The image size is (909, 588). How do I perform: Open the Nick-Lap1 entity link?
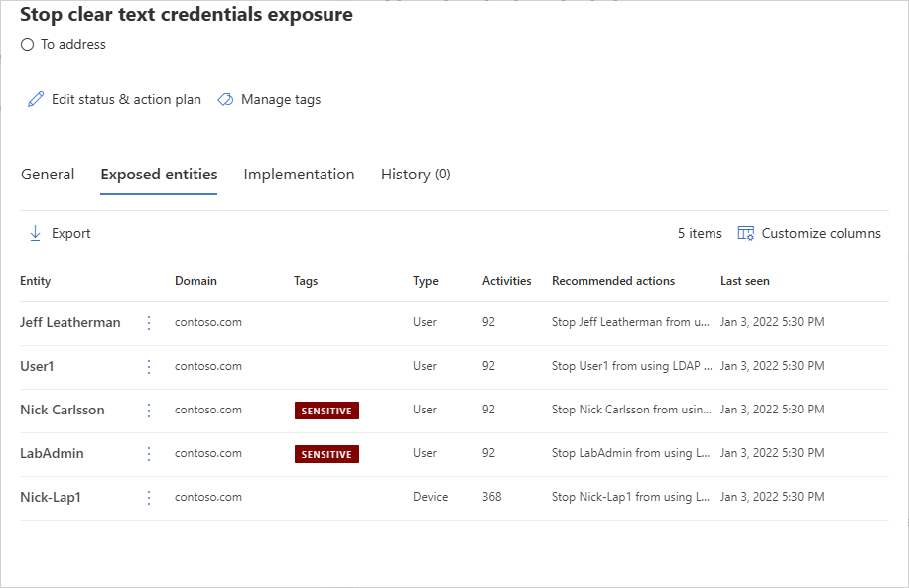click(51, 497)
